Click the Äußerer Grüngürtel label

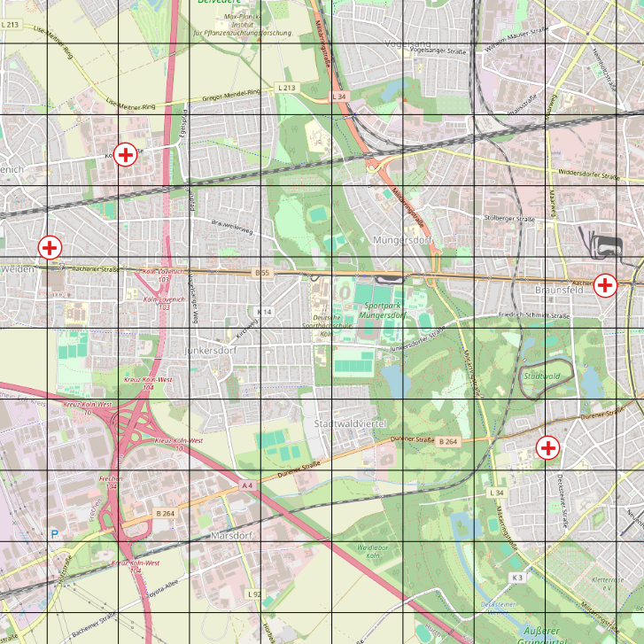542,635
